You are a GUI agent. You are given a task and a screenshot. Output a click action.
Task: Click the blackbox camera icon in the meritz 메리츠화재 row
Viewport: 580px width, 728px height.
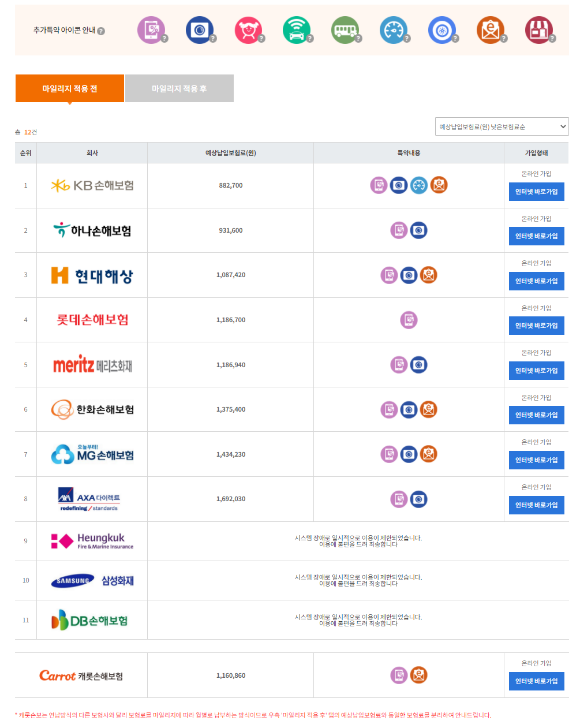coord(419,365)
